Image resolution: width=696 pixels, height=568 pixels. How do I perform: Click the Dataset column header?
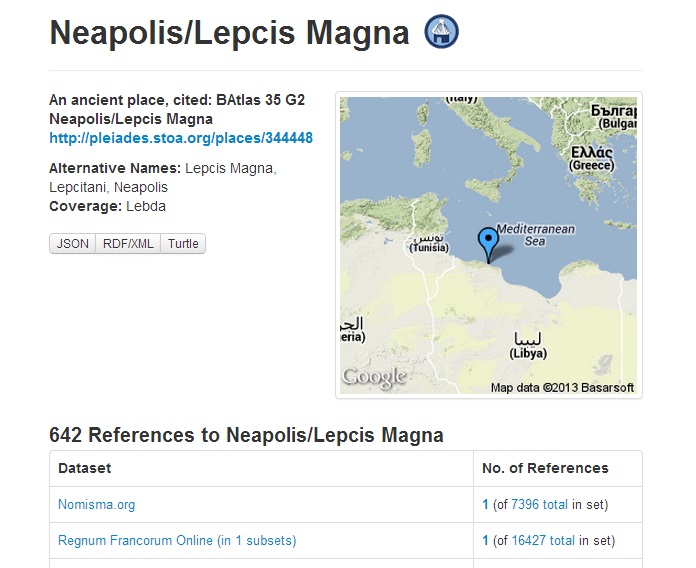tap(85, 468)
